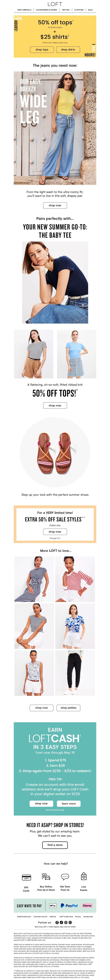Click the shop tops button
The width and height of the screenshot is (110, 980).
pyautogui.click(x=42, y=50)
